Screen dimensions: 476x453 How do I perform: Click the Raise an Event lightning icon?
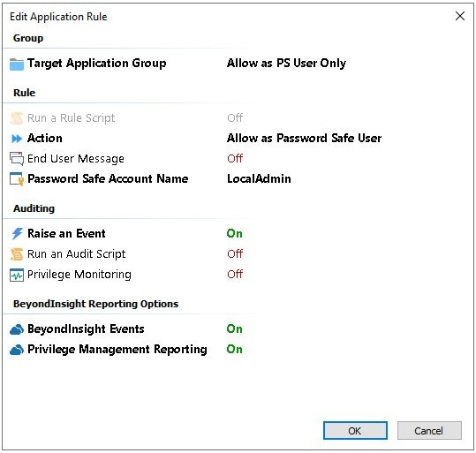pyautogui.click(x=17, y=234)
